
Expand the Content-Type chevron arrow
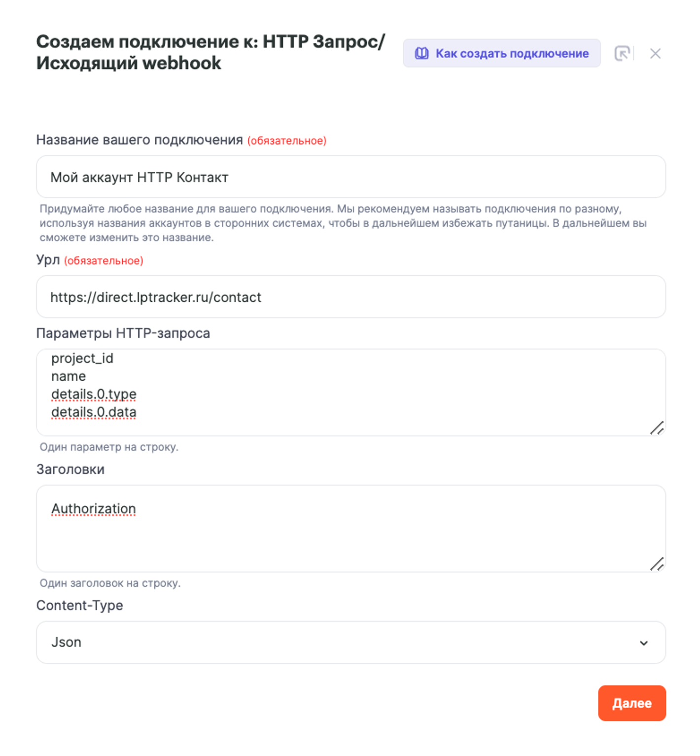[x=643, y=643]
